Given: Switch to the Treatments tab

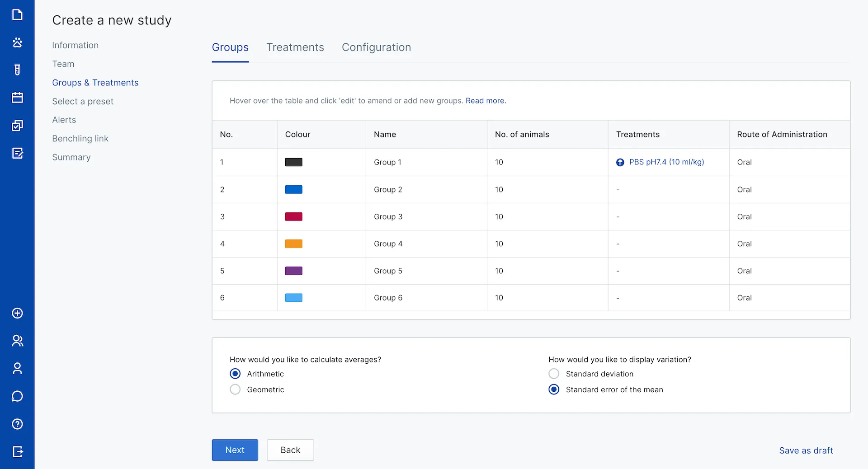Looking at the screenshot, I should coord(295,47).
